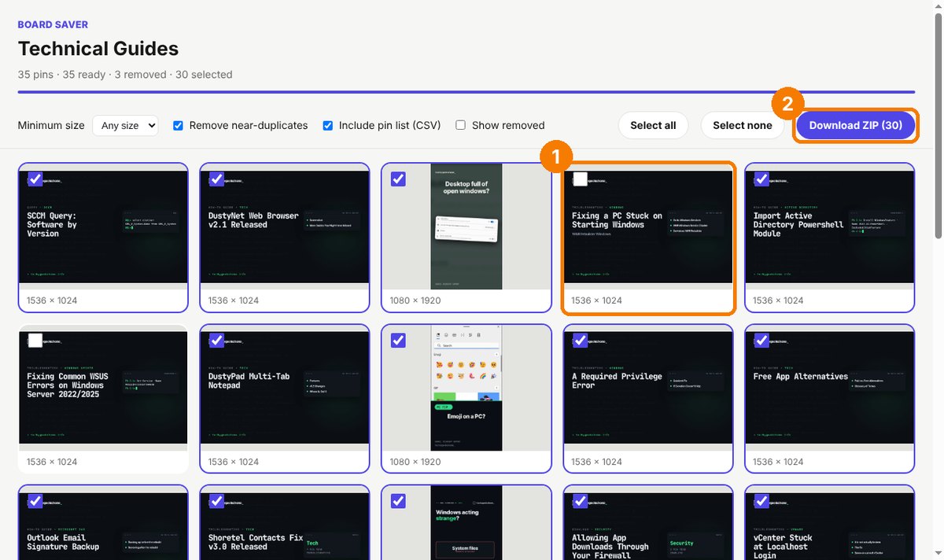Image resolution: width=944 pixels, height=560 pixels.
Task: Uncheck the Free App Alternatives pin checkbox
Action: pos(761,341)
